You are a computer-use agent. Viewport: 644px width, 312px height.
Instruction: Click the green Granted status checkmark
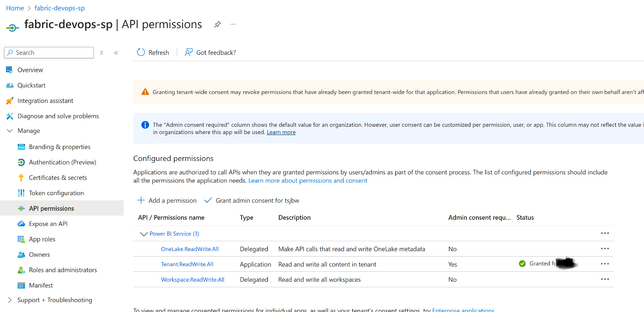pos(522,264)
